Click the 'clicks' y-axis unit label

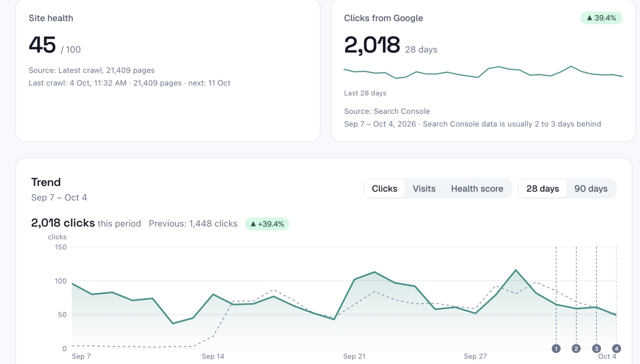click(x=57, y=237)
